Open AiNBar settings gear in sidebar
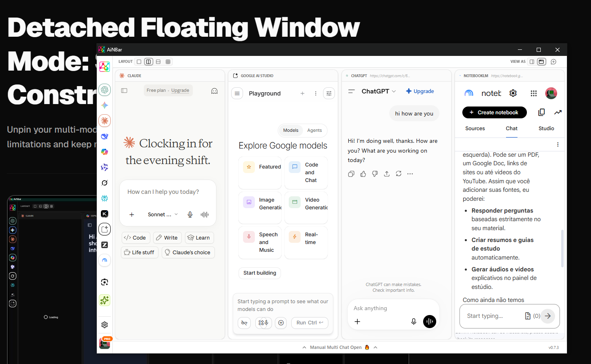This screenshot has width=591, height=364. pyautogui.click(x=105, y=325)
